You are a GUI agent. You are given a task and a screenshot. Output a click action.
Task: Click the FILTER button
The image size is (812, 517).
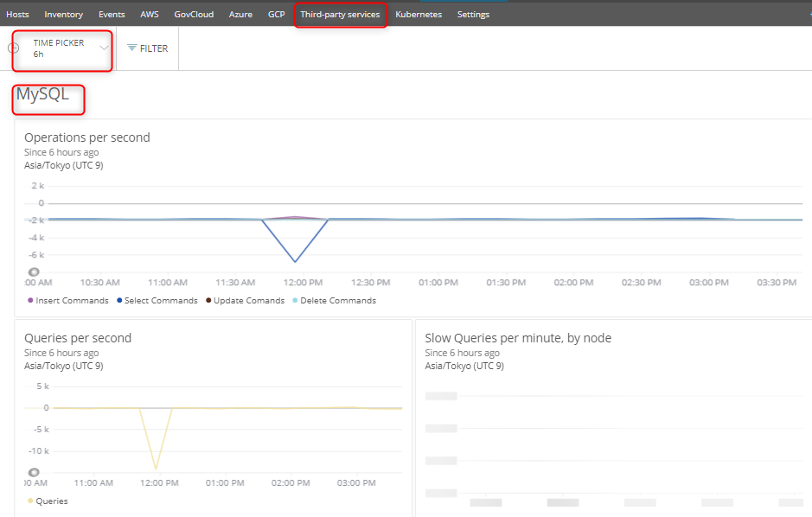[148, 48]
